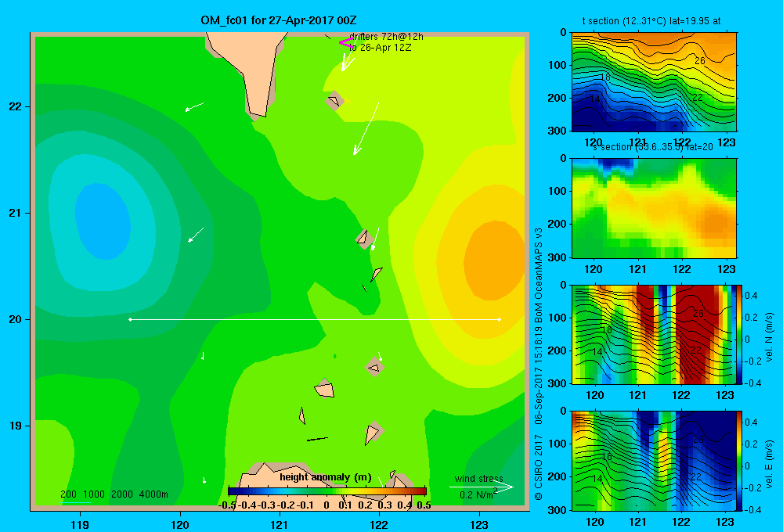Click the 'to 26-Apr 12Z' text
Viewport: 783px width, 532px height.
380,48
